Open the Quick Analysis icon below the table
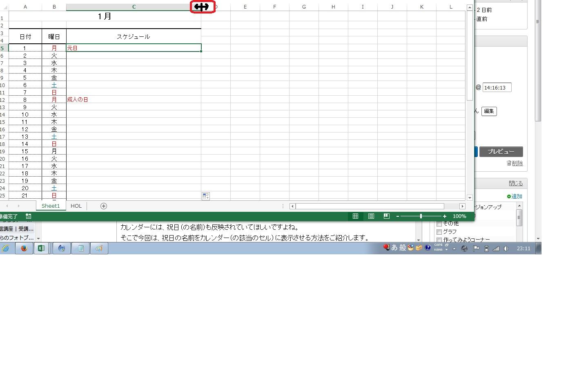 (206, 196)
